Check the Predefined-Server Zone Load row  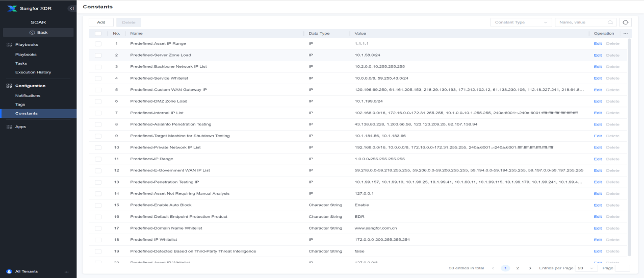tap(98, 55)
